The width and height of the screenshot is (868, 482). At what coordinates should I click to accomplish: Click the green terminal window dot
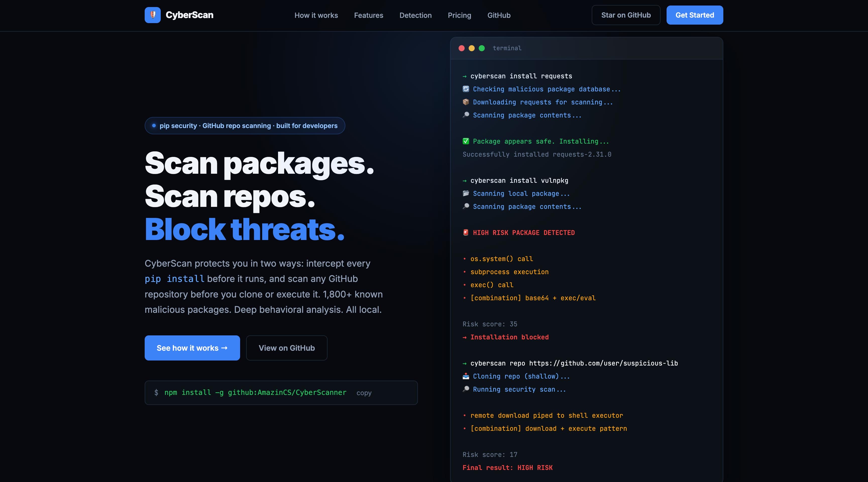[x=482, y=48]
